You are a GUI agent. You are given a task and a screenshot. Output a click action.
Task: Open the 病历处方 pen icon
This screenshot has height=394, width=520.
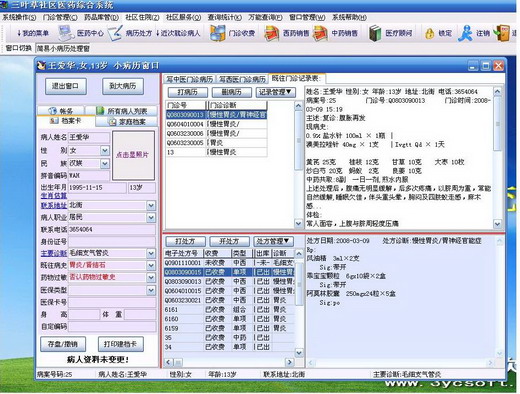pyautogui.click(x=115, y=33)
